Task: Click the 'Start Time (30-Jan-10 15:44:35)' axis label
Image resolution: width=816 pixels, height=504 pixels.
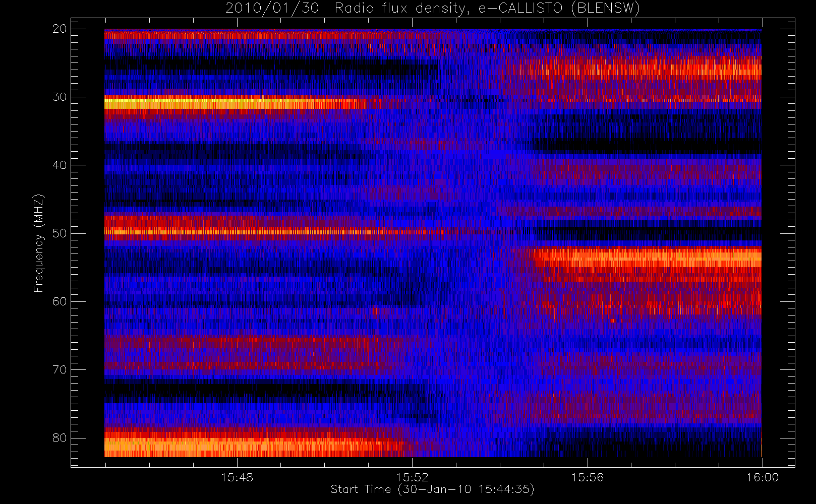Action: 432,489
